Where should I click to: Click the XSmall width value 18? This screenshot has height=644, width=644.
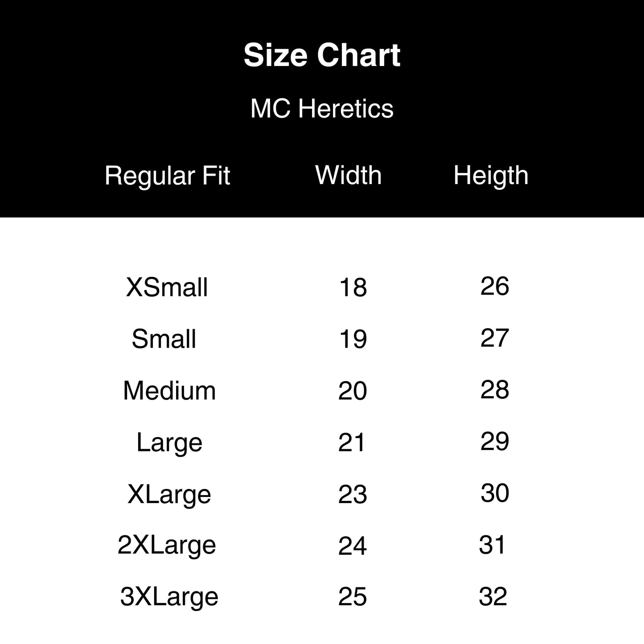pos(353,287)
